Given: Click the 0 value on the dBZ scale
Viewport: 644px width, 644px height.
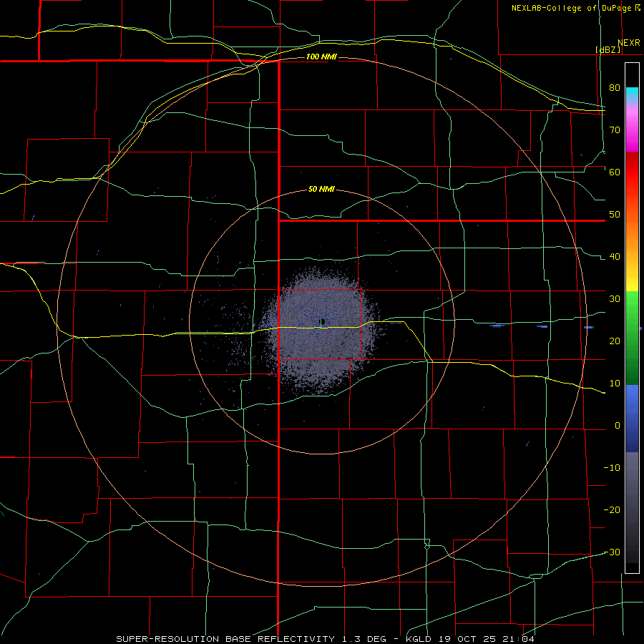Looking at the screenshot, I should (618, 426).
